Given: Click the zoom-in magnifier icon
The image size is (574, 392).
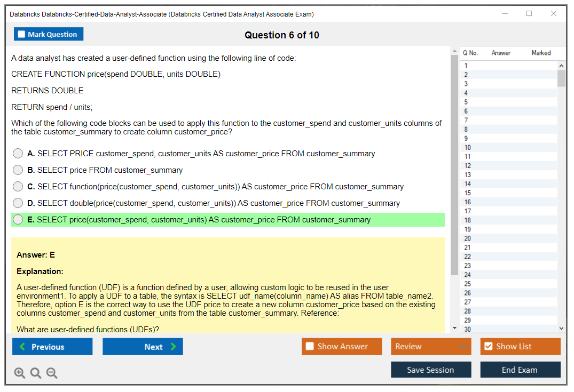Looking at the screenshot, I should pyautogui.click(x=20, y=373).
